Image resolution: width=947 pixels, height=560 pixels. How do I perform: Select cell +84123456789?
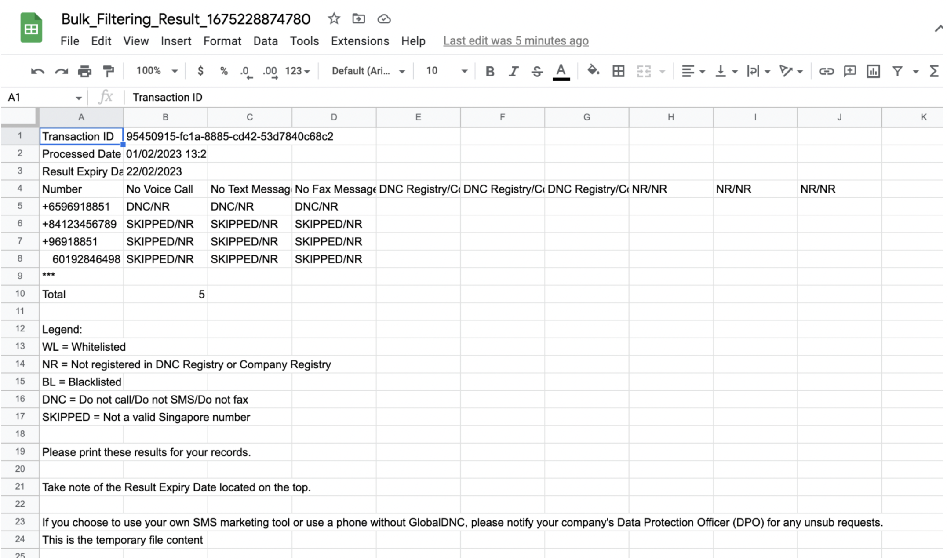(x=81, y=224)
